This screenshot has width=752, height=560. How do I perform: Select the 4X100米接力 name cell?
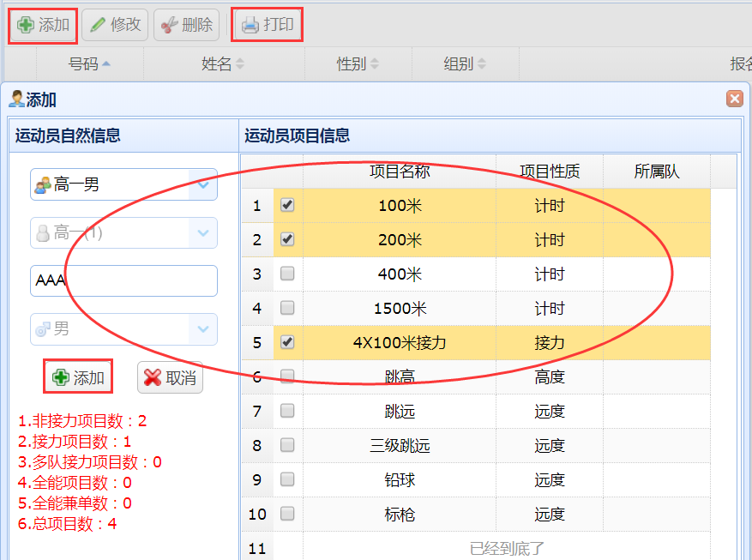point(400,343)
